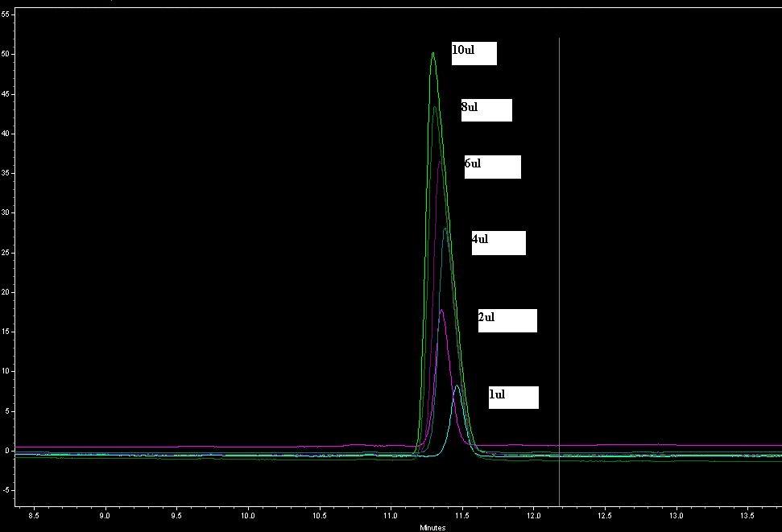This screenshot has width=782, height=532.
Task: Click the 50 value on y-axis
Action: (6, 54)
